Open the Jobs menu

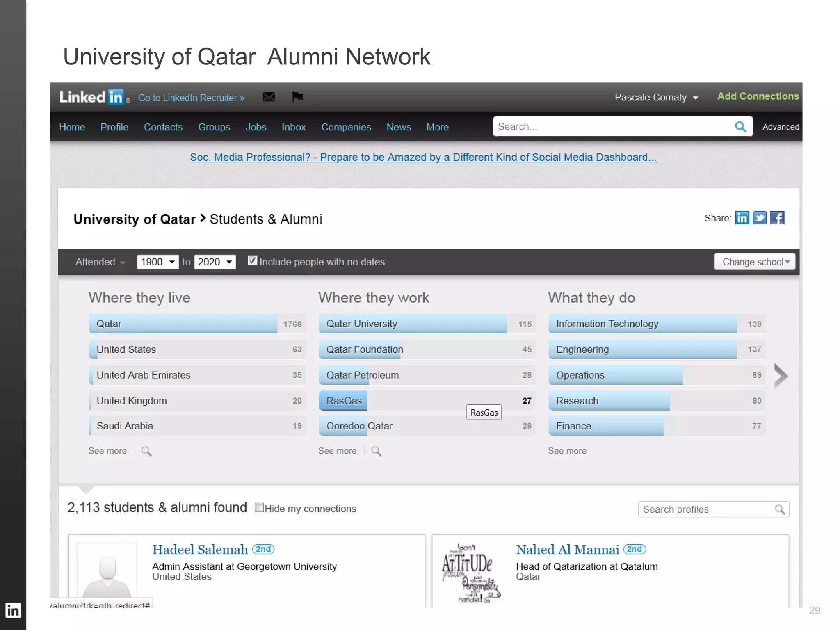coord(256,127)
